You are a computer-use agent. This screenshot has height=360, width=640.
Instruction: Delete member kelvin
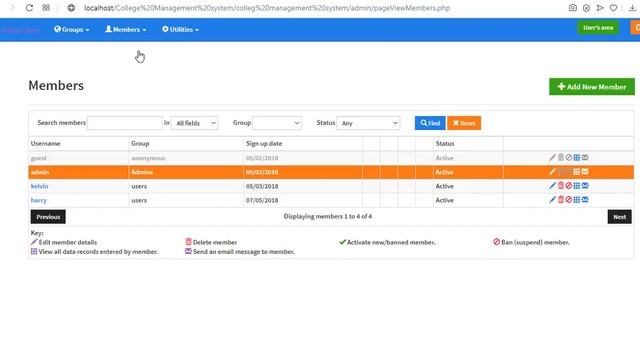click(x=561, y=186)
